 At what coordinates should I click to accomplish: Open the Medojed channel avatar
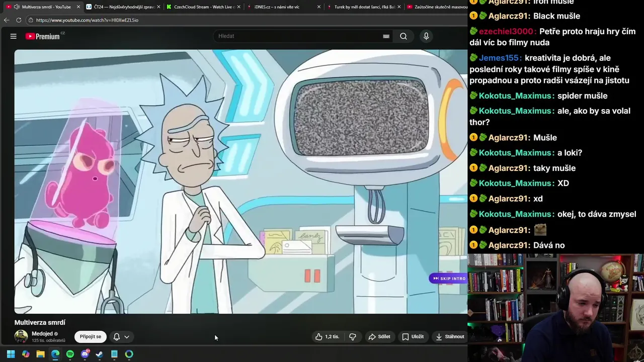21,337
